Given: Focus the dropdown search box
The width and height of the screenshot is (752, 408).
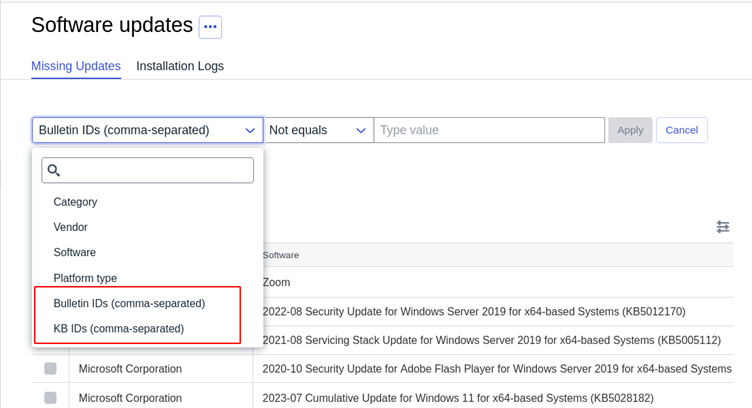Looking at the screenshot, I should pyautogui.click(x=148, y=170).
